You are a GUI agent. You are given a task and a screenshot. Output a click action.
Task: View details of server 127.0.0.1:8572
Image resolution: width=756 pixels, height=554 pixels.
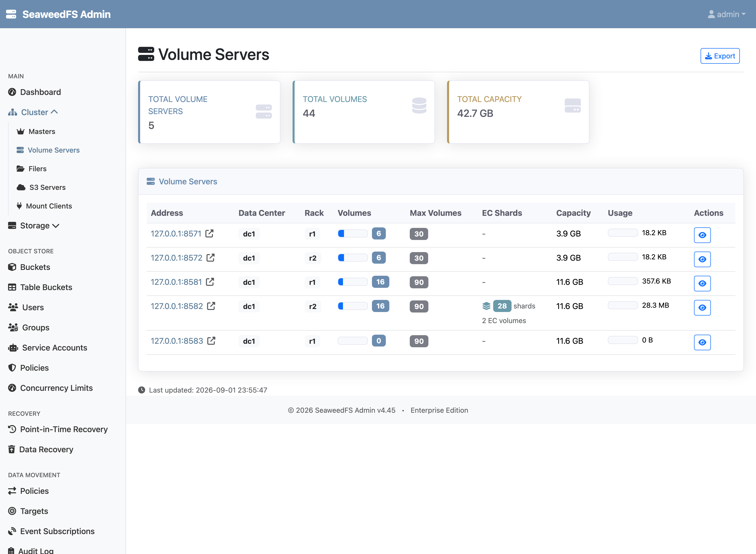click(702, 259)
